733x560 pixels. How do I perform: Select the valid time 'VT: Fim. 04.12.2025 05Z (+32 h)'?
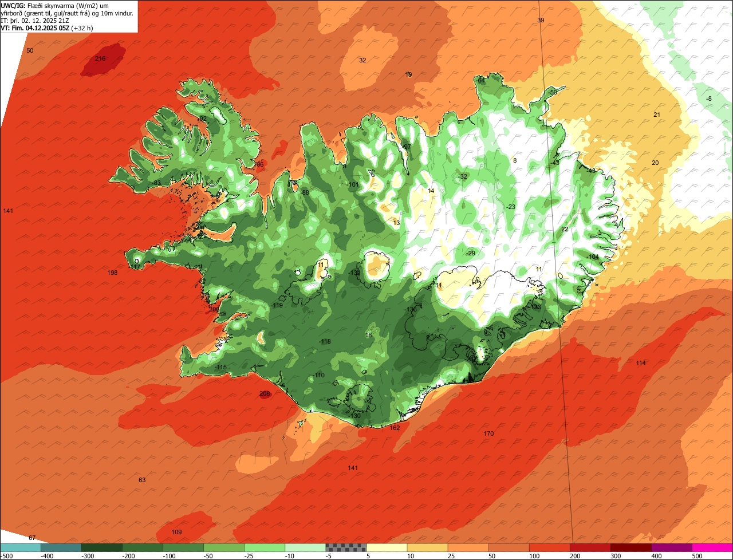click(47, 27)
